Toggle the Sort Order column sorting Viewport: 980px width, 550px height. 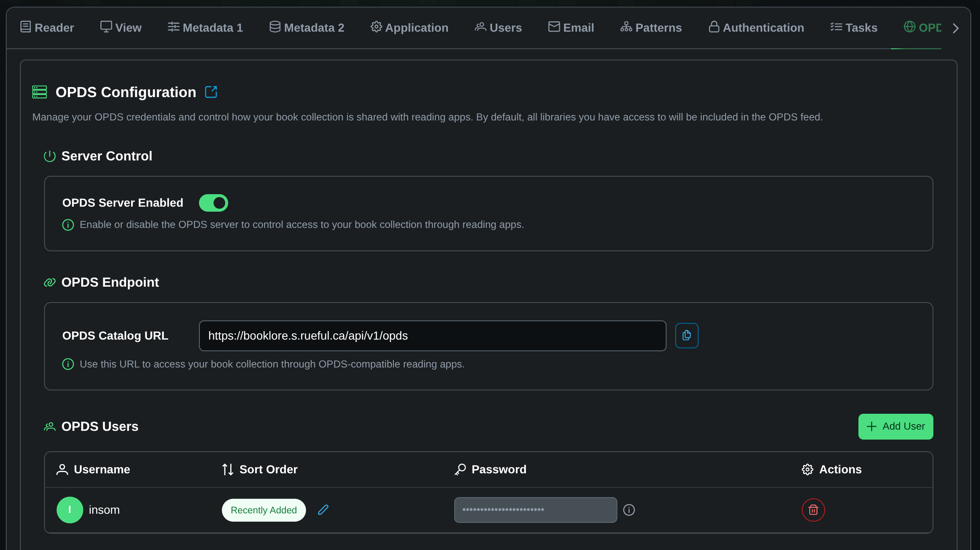[x=227, y=469]
